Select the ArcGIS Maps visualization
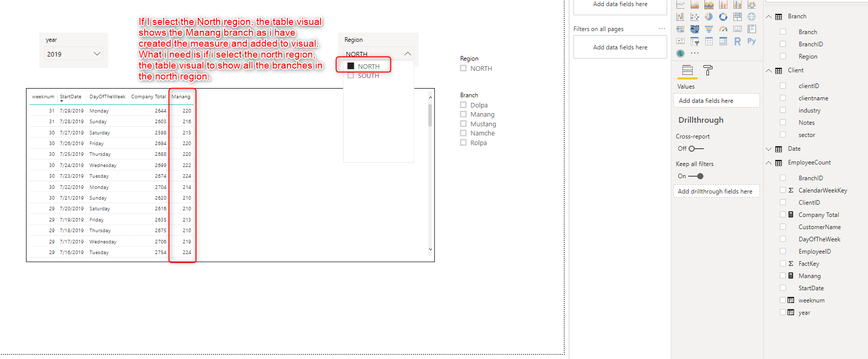 click(x=680, y=53)
